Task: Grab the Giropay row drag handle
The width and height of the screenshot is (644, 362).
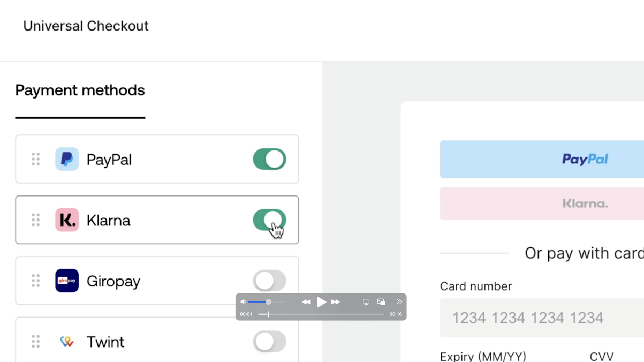Action: coord(36,281)
